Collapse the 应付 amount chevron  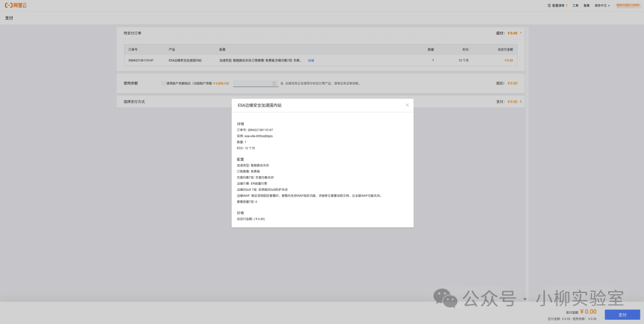click(521, 33)
